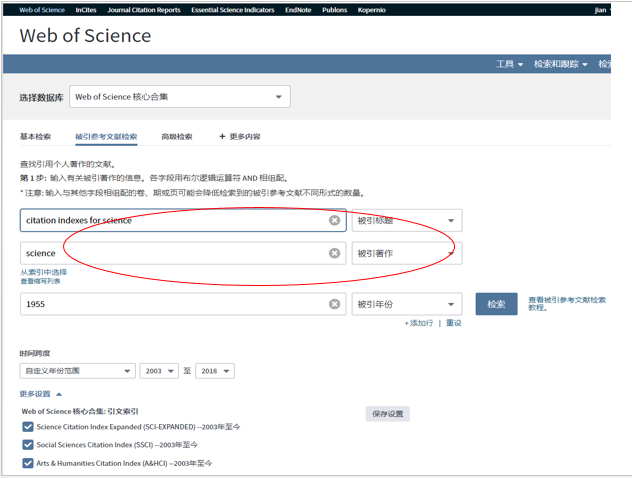Clear the 1955 cited year field
Screen dimensions: 632x478
tap(334, 304)
